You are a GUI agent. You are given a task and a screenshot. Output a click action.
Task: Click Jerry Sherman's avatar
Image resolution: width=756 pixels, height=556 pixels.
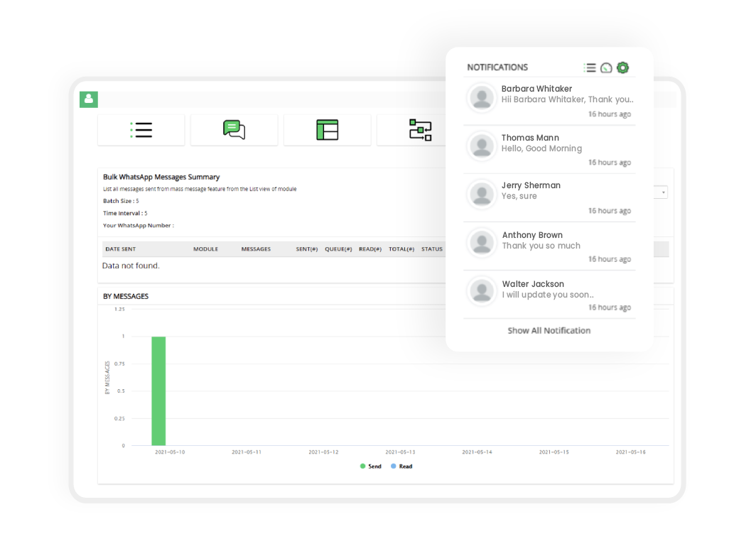(x=482, y=194)
